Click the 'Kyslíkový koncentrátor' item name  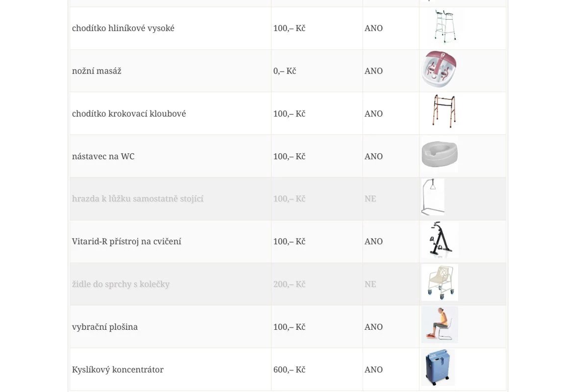118,369
